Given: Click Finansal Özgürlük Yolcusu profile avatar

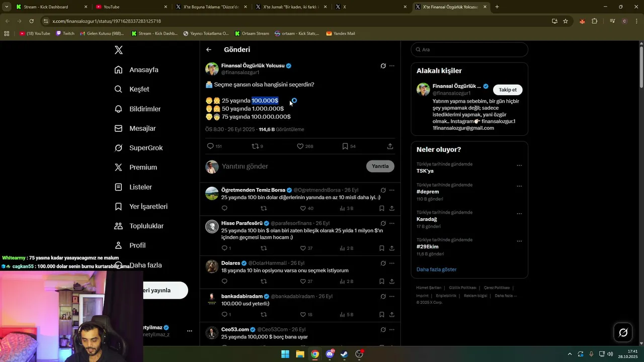Looking at the screenshot, I should click(212, 69).
